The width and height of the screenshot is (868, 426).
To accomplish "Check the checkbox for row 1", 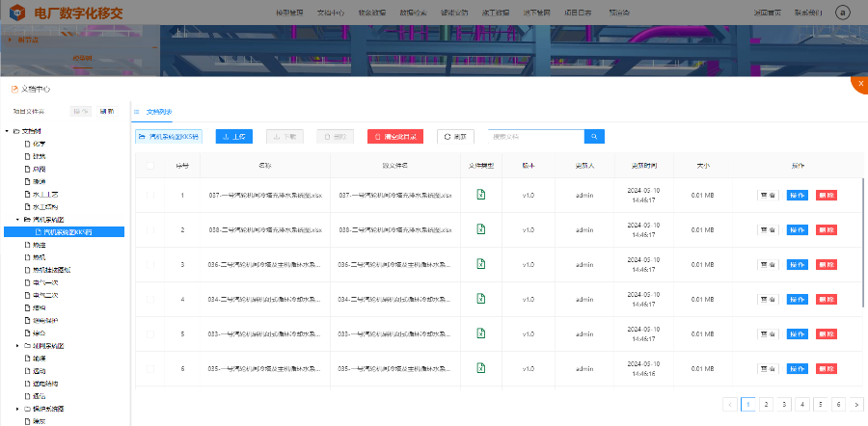I will 149,196.
